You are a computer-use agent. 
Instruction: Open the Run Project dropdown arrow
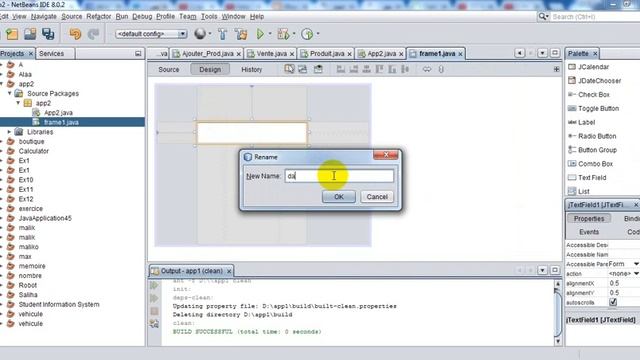270,34
